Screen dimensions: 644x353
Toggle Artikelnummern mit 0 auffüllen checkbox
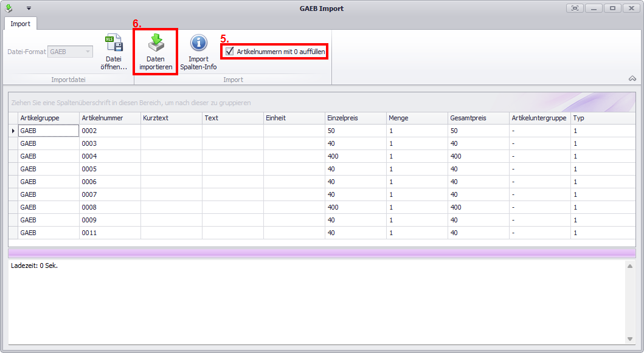[x=229, y=52]
